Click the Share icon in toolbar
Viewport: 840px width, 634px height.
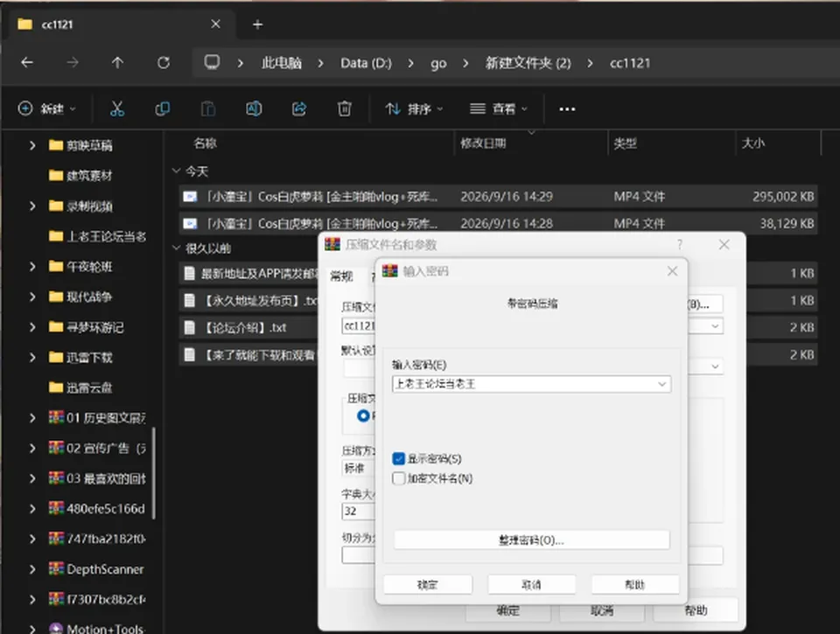(x=299, y=108)
